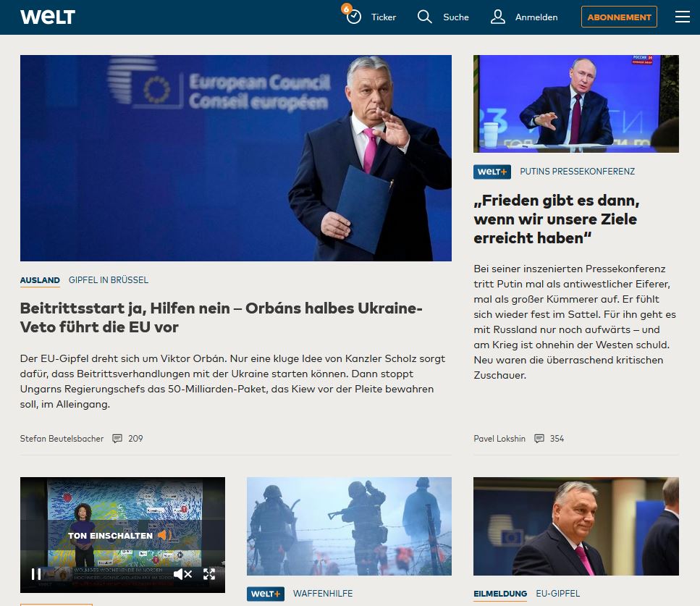700x606 pixels.
Task: Pause the weather video
Action: coord(36,574)
